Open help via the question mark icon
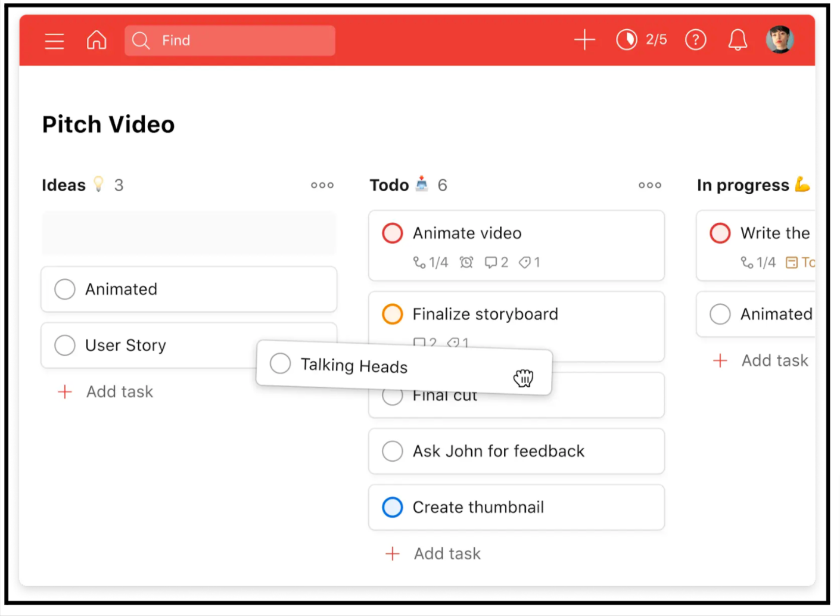 coord(695,40)
